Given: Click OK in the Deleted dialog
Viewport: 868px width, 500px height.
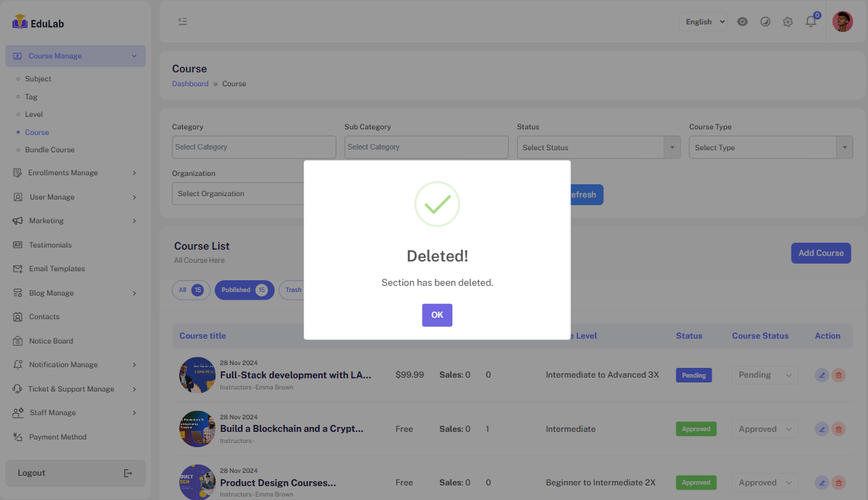Looking at the screenshot, I should click(436, 315).
